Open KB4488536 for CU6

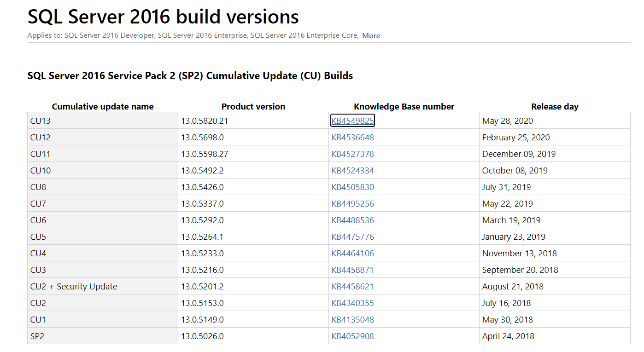click(x=352, y=220)
